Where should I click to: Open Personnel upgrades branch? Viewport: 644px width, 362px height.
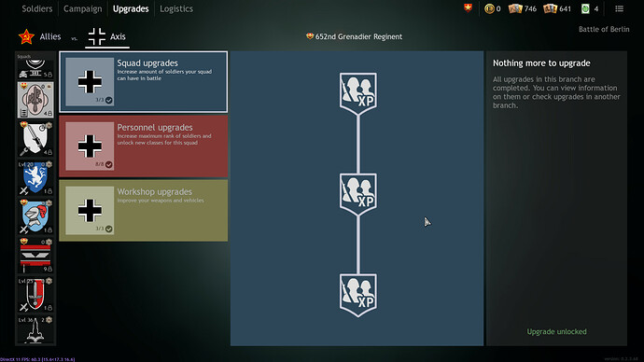coord(144,146)
